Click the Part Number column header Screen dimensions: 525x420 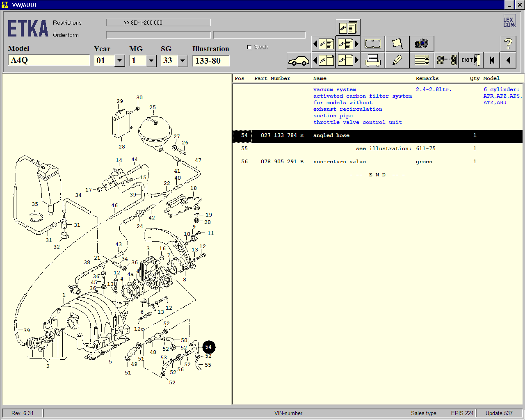click(272, 78)
